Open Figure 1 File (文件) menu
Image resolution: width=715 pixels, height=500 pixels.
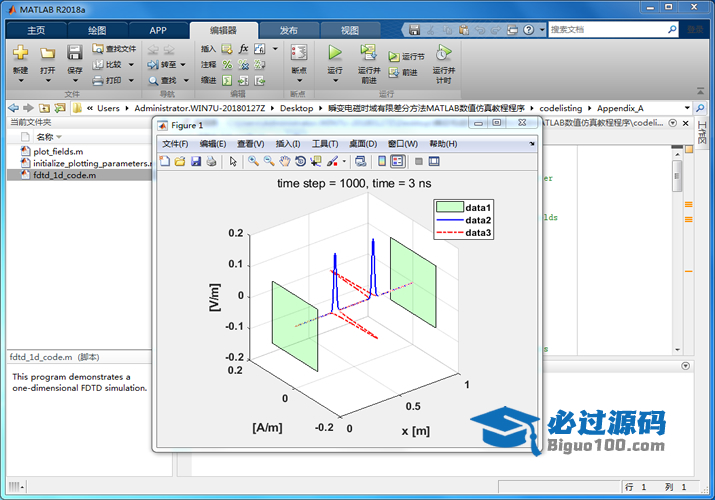(175, 144)
